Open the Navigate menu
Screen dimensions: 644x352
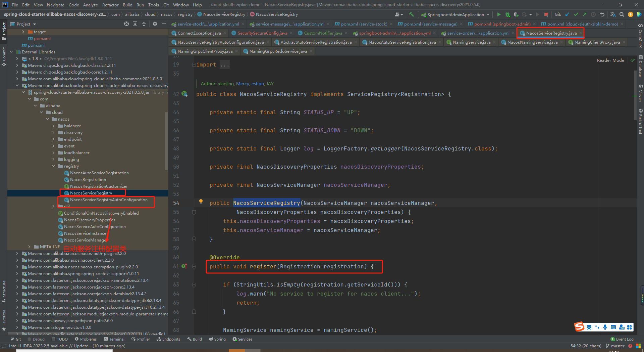(55, 5)
